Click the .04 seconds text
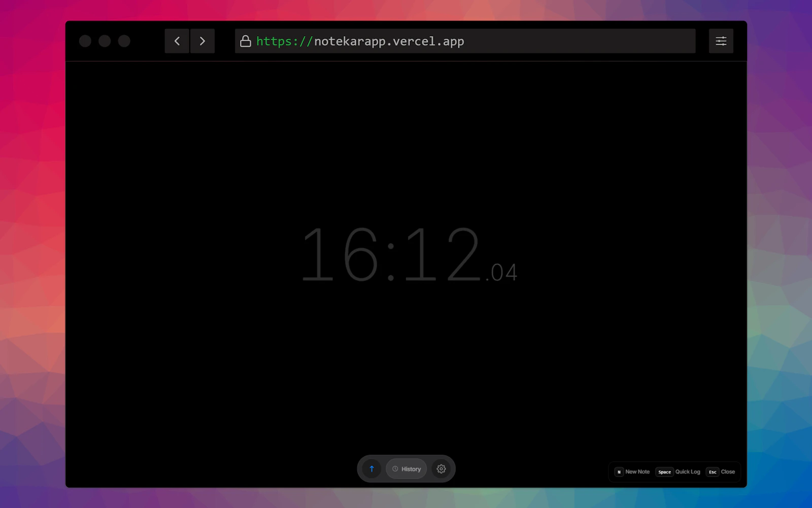This screenshot has height=508, width=812. (501, 273)
